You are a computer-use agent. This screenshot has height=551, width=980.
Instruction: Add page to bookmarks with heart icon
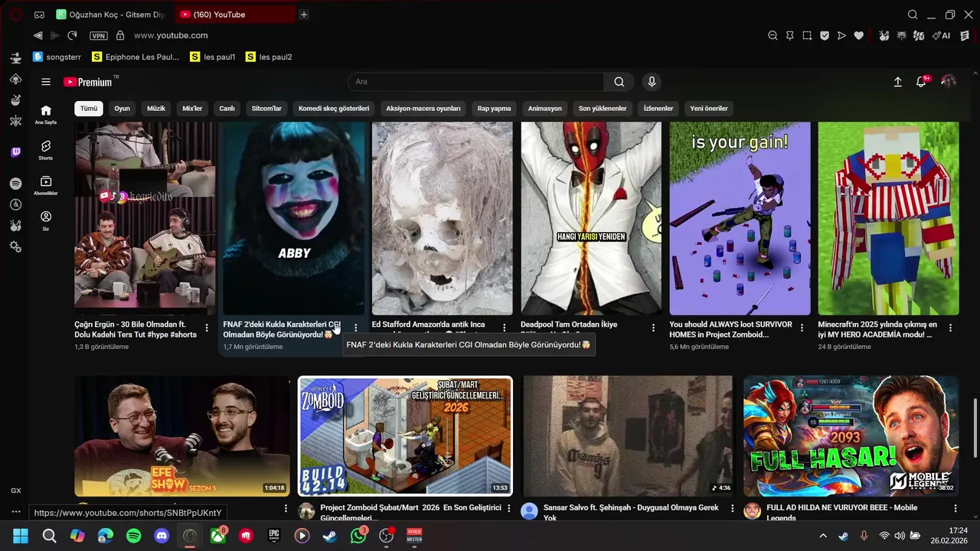click(x=859, y=35)
